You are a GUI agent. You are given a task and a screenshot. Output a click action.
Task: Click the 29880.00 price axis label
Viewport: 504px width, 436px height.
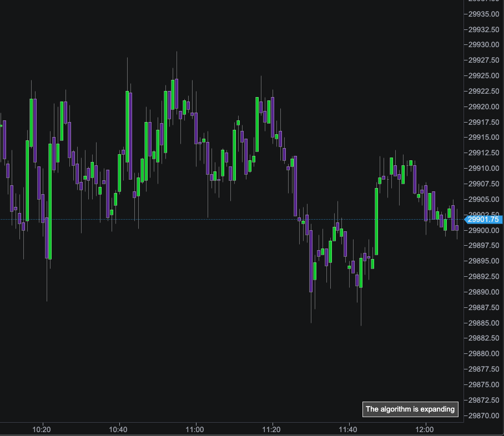484,353
